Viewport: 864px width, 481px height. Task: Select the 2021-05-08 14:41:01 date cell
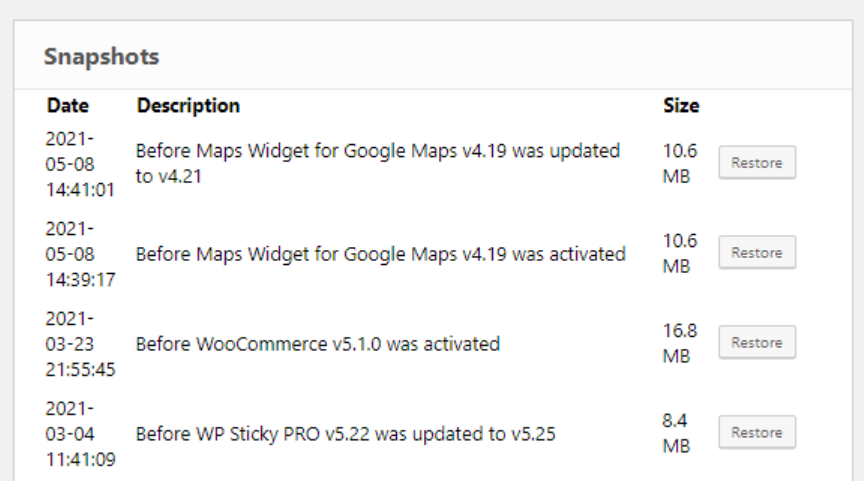[x=80, y=163]
